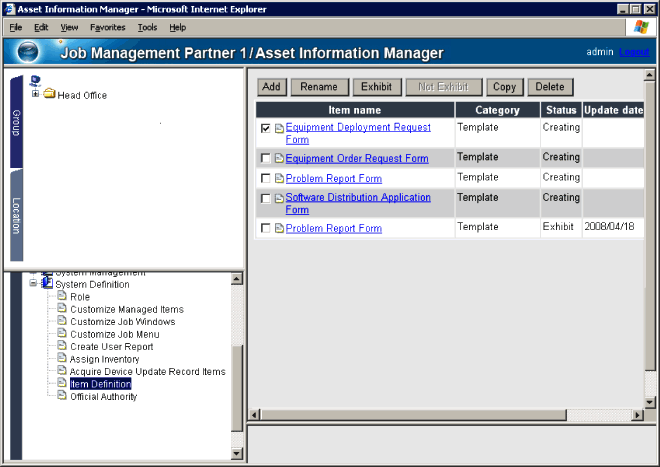Switch to the Location side tab
The width and height of the screenshot is (660, 467).
[x=16, y=216]
